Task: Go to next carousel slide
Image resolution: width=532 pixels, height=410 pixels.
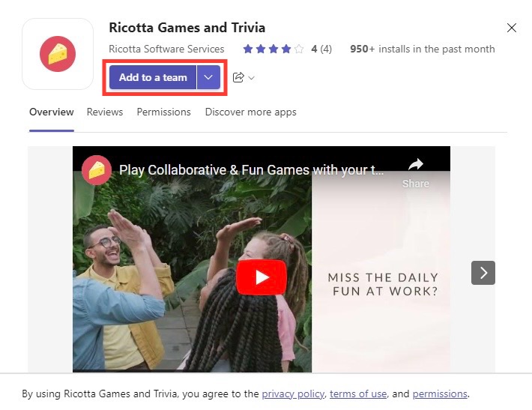Action: [x=483, y=273]
